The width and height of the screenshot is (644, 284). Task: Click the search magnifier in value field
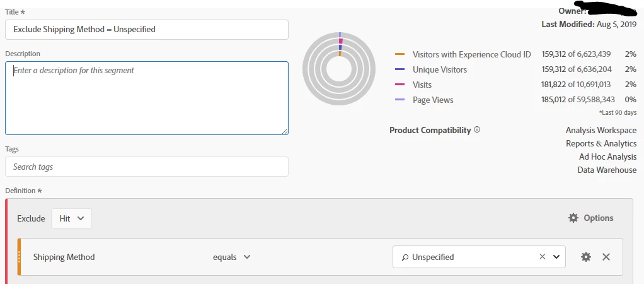405,257
